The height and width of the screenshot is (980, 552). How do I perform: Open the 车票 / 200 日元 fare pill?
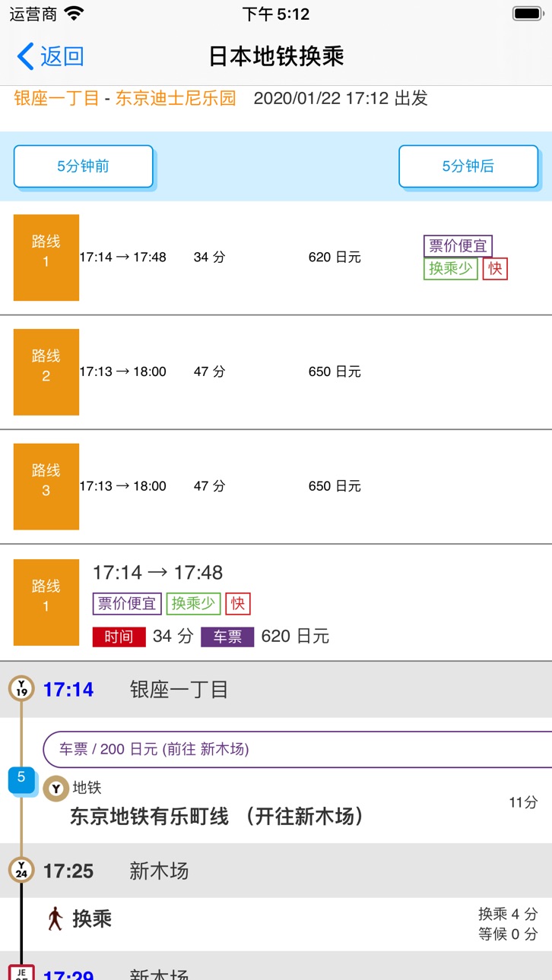(x=297, y=749)
